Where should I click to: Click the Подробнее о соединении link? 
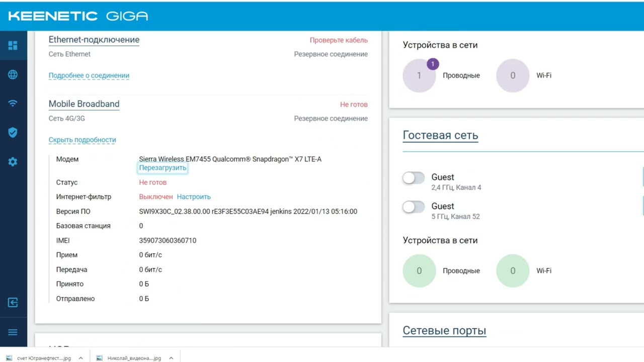point(89,75)
